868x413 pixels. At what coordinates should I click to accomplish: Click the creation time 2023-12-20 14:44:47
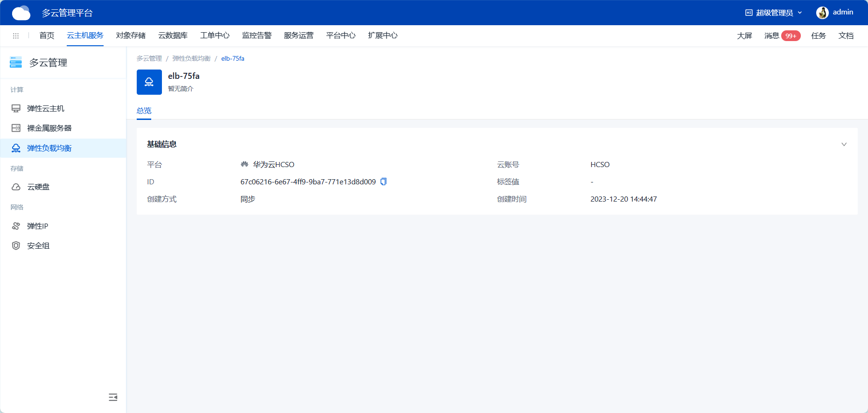click(623, 199)
